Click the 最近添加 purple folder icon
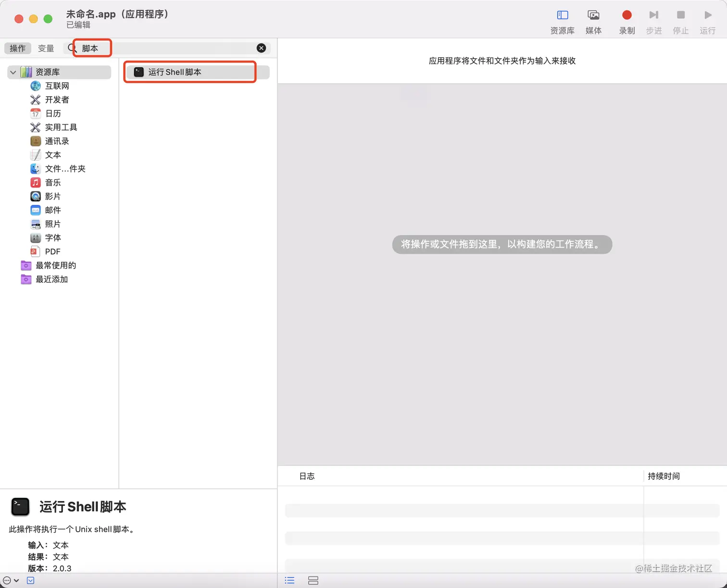The height and width of the screenshot is (588, 727). (x=26, y=279)
